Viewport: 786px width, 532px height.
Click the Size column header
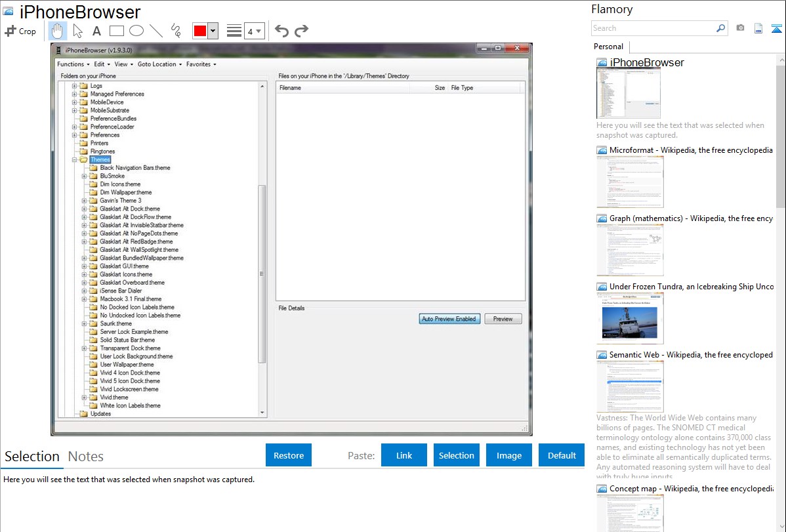428,88
